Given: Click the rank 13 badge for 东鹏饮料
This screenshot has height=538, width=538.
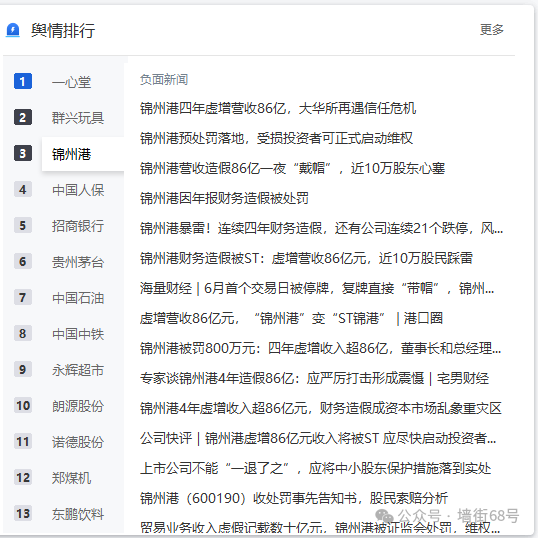Looking at the screenshot, I should 23,514.
